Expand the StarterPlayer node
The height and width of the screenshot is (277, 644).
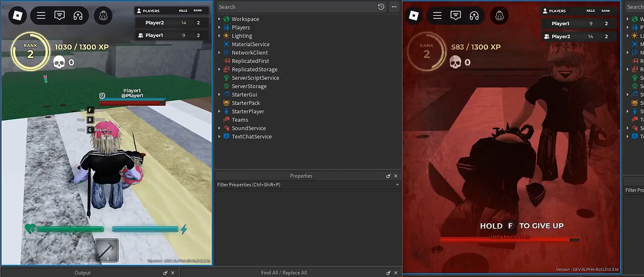[x=219, y=111]
